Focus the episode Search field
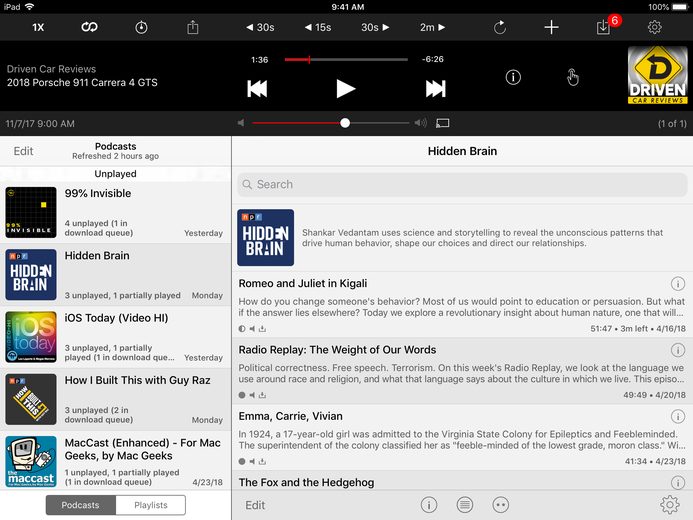The width and height of the screenshot is (693, 520). tap(462, 184)
